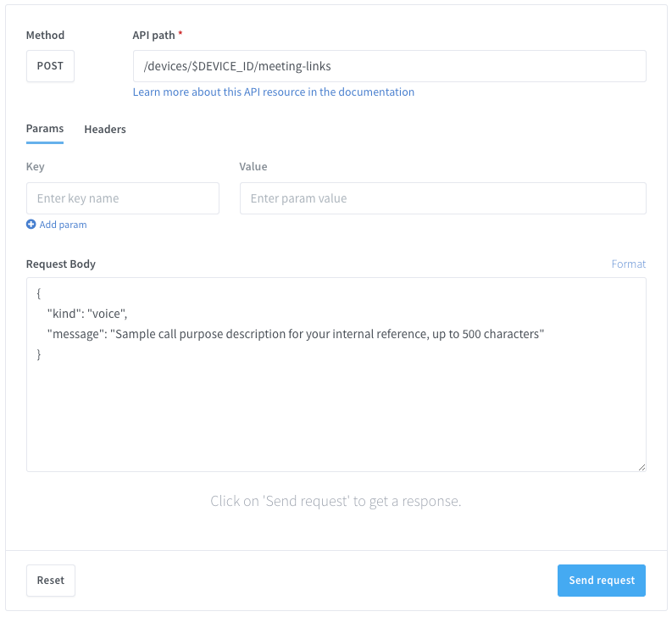
Task: Place cursor on the "kind": "voice" line
Action: pyautogui.click(x=87, y=314)
